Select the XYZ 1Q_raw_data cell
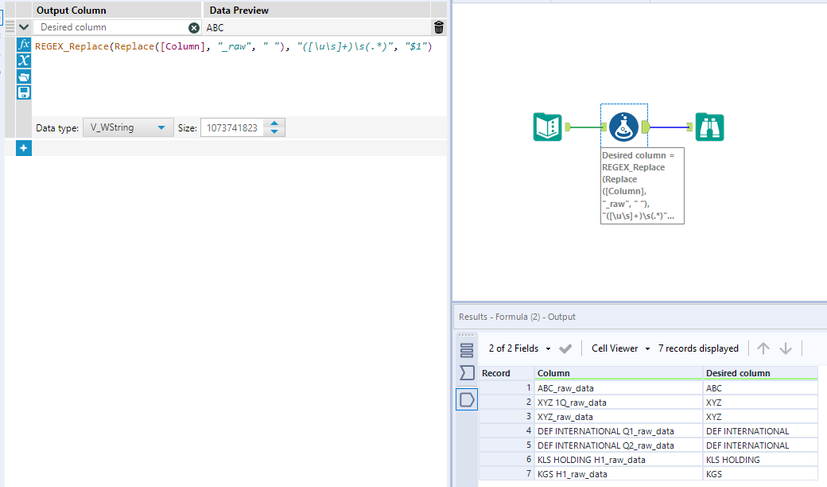This screenshot has width=827, height=487. [x=618, y=403]
